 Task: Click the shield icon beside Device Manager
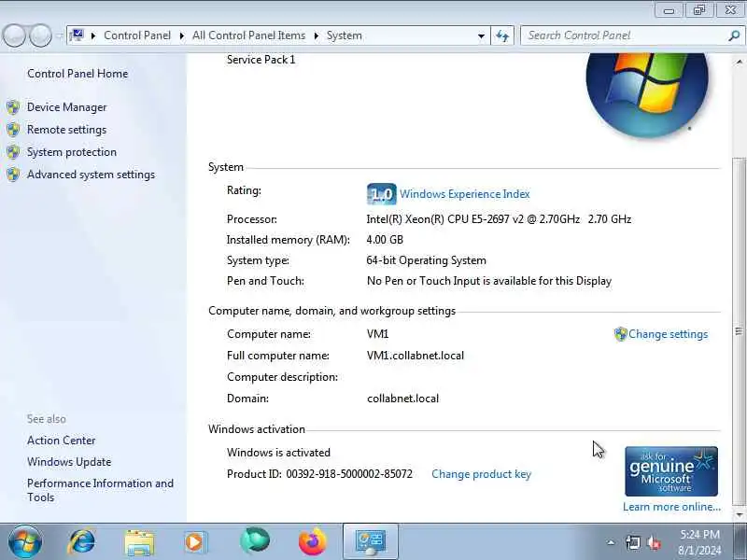(13, 107)
